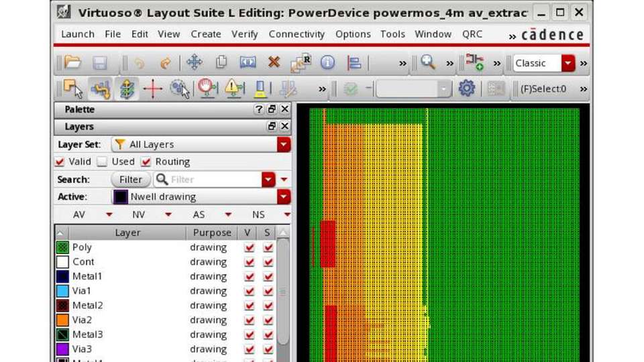Screen dimensions: 644x362
Task: Open the Connectivity menu
Action: pyautogui.click(x=297, y=34)
